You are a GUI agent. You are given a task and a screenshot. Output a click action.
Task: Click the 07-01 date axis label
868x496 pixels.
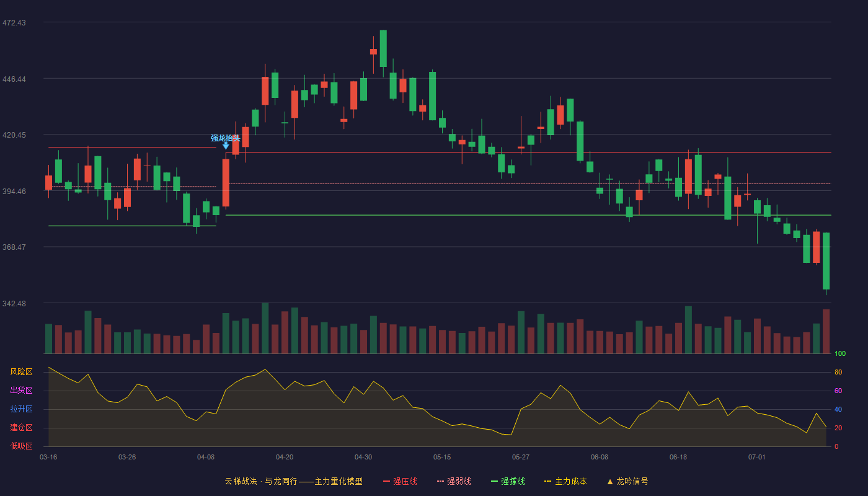pos(757,457)
